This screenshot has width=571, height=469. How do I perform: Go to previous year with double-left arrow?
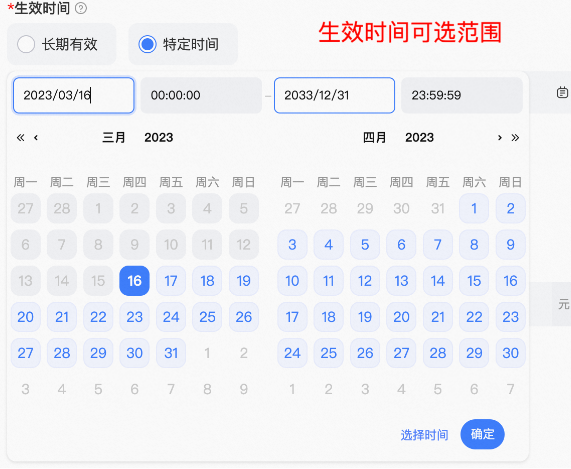[x=20, y=137]
